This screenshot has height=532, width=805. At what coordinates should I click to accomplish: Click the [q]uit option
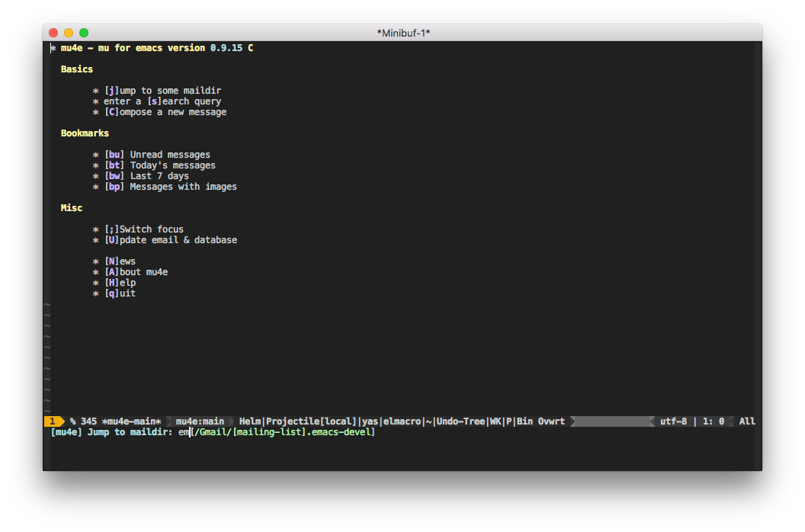(120, 293)
